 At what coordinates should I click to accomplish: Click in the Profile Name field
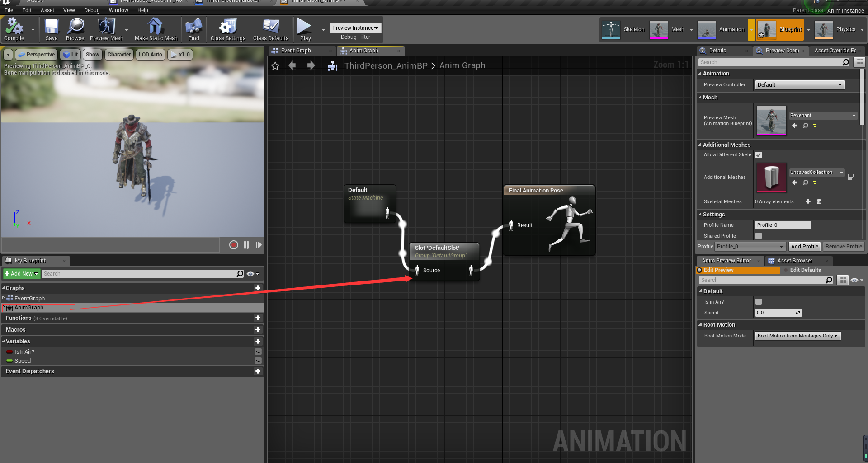click(783, 225)
